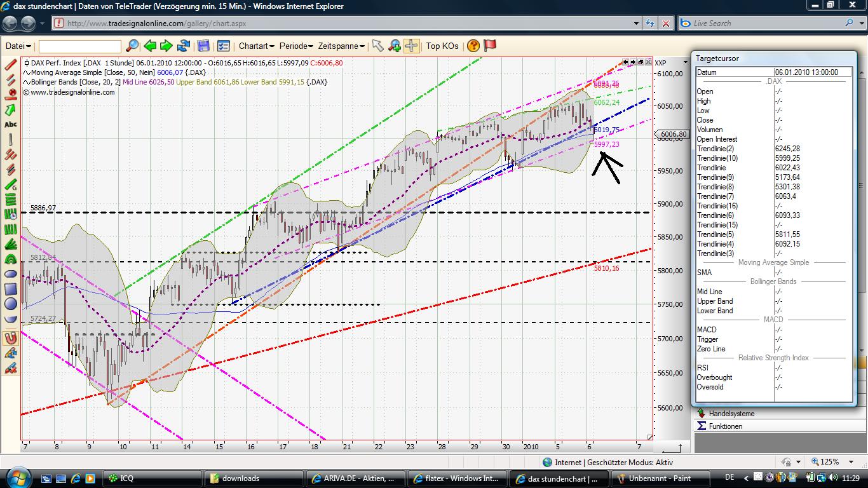Activate the crosshair cursor tool
This screenshot has width=868, height=488.
pos(412,46)
